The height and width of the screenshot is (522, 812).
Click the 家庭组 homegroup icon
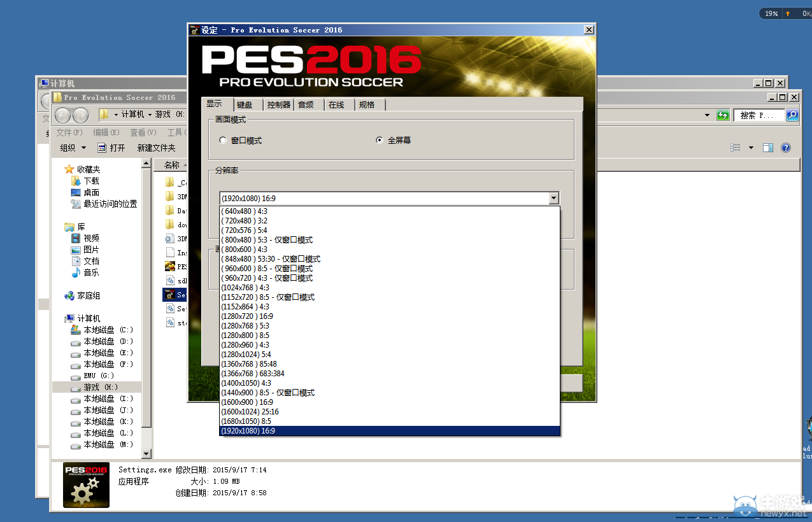coord(69,295)
